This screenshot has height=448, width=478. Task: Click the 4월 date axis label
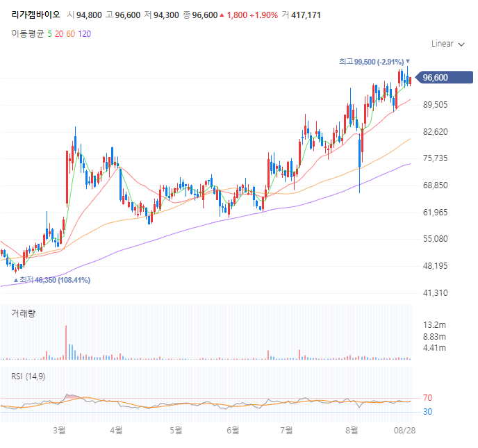(116, 431)
